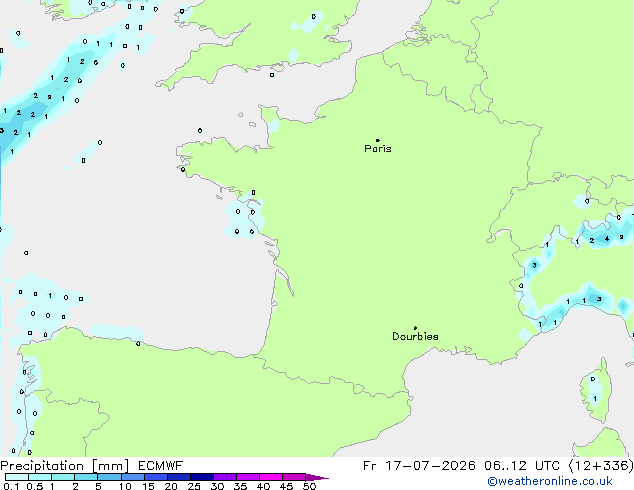Screen dimensions: 634x490
Task: Pick legend swatch between 2 and 5
Action: pyautogui.click(x=86, y=477)
